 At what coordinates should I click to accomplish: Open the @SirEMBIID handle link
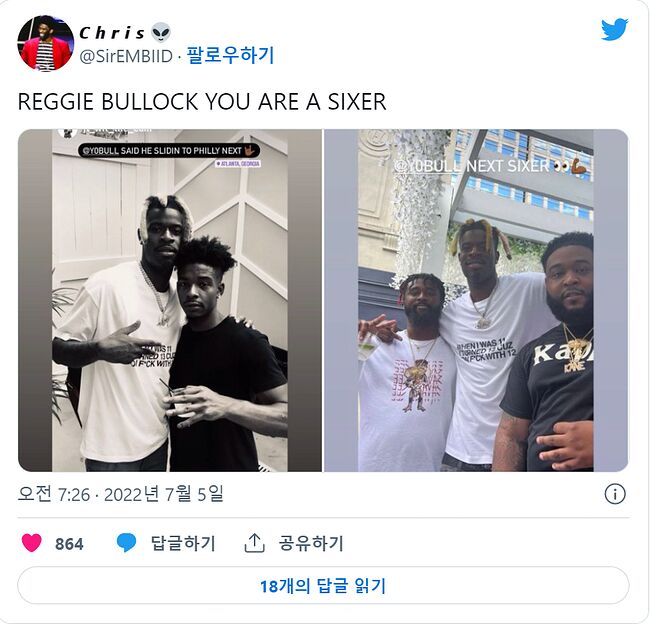(126, 56)
